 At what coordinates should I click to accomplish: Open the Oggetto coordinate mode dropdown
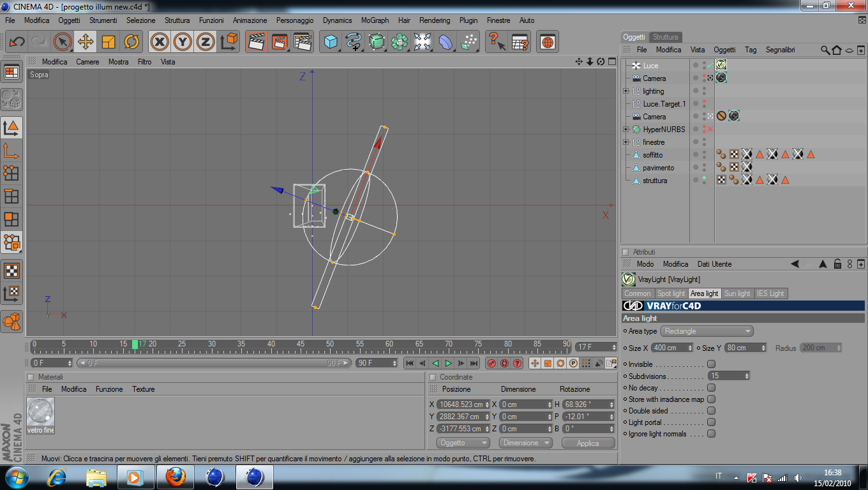point(463,443)
